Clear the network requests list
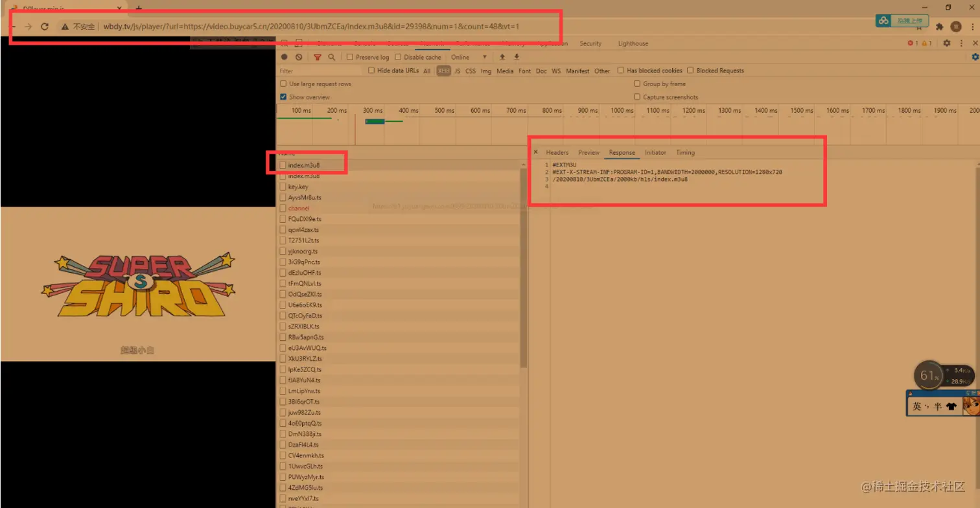This screenshot has height=508, width=980. click(298, 57)
